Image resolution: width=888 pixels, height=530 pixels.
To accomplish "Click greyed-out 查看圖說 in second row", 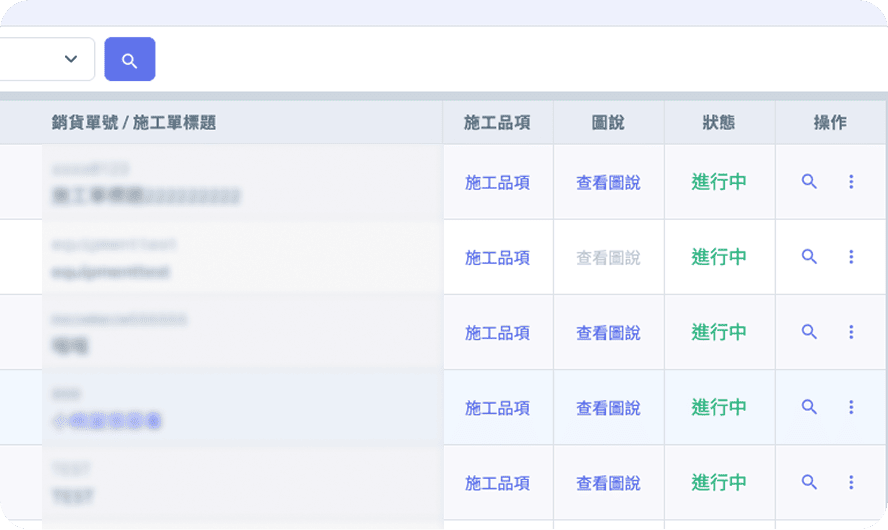I will click(x=608, y=258).
